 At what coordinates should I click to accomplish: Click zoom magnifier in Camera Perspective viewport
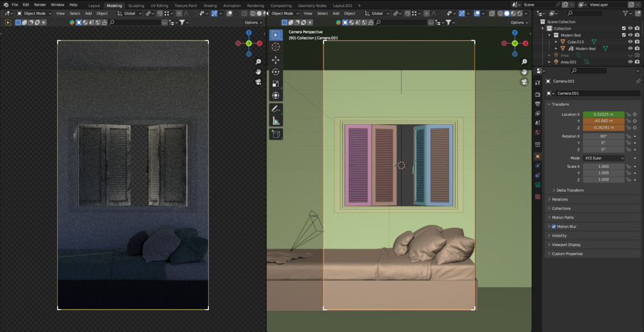pos(524,62)
